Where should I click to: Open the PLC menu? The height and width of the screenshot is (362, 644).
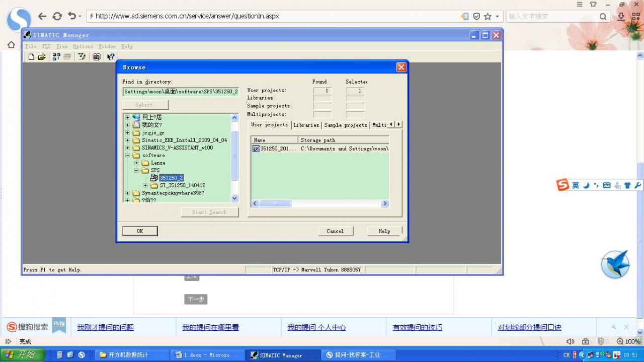[46, 46]
